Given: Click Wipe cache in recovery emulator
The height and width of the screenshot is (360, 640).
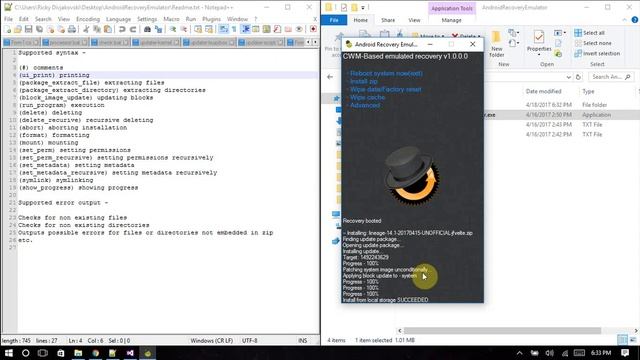Looking at the screenshot, I should click(x=367, y=97).
